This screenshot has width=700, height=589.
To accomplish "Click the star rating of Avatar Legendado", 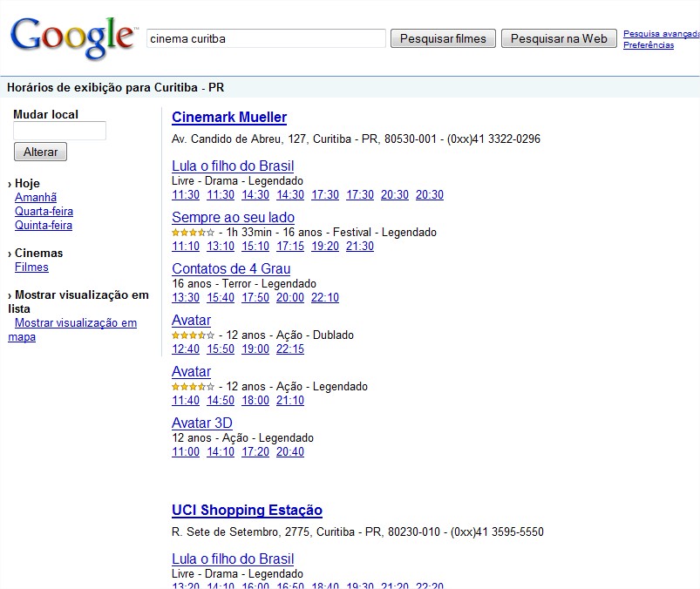I will [x=193, y=386].
